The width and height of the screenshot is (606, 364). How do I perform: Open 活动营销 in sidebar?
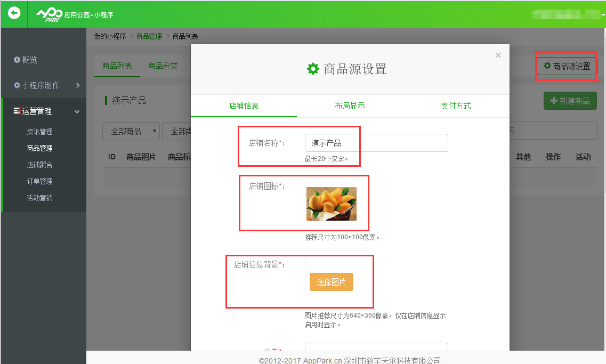point(40,198)
